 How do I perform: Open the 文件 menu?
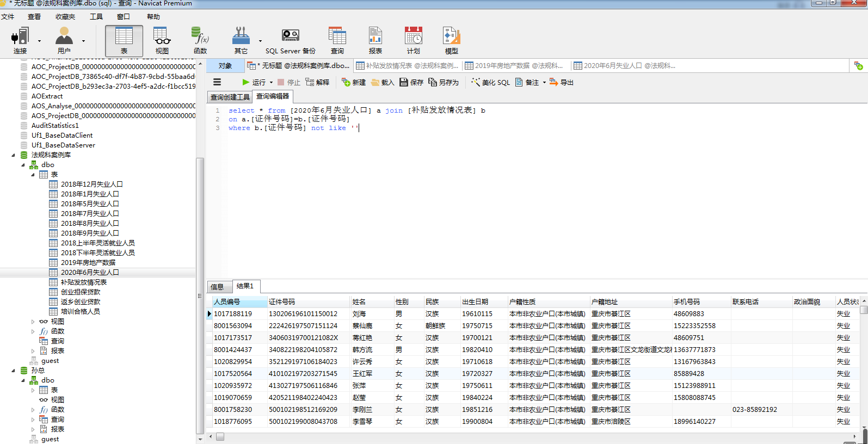[x=8, y=17]
